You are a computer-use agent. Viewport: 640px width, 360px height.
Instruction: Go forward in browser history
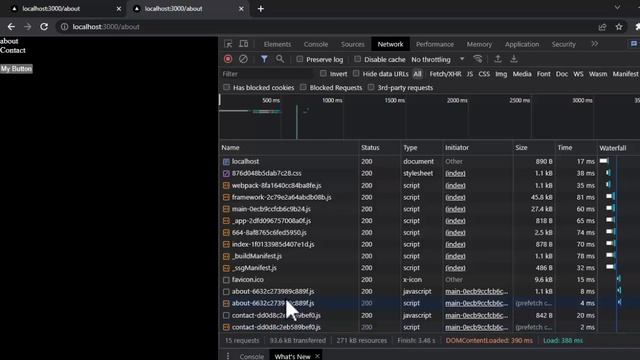27,27
